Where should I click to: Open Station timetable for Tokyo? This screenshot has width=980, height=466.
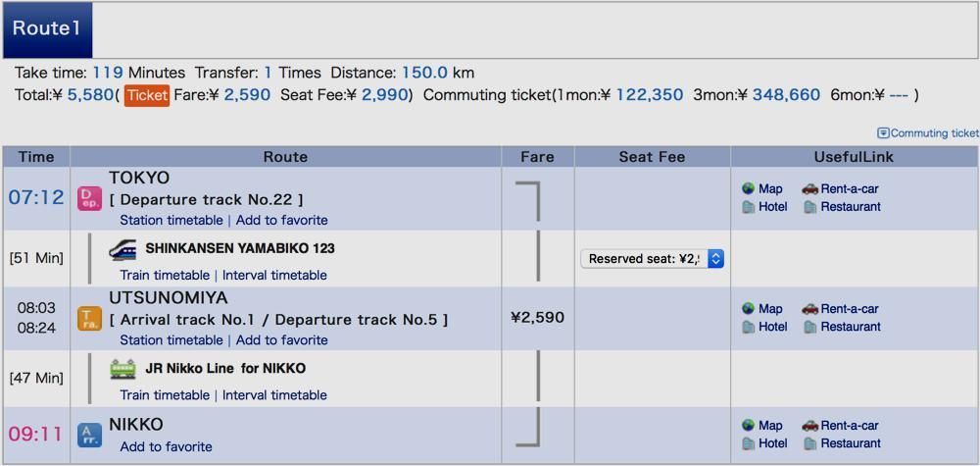pyautogui.click(x=171, y=220)
